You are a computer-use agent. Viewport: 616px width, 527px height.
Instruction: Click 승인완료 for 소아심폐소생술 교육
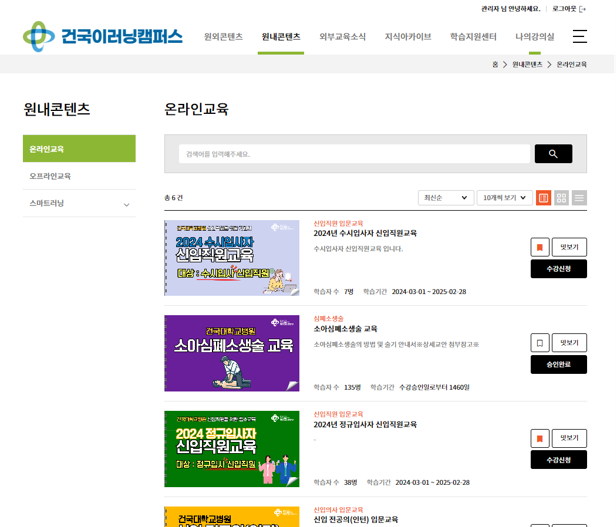pos(559,365)
